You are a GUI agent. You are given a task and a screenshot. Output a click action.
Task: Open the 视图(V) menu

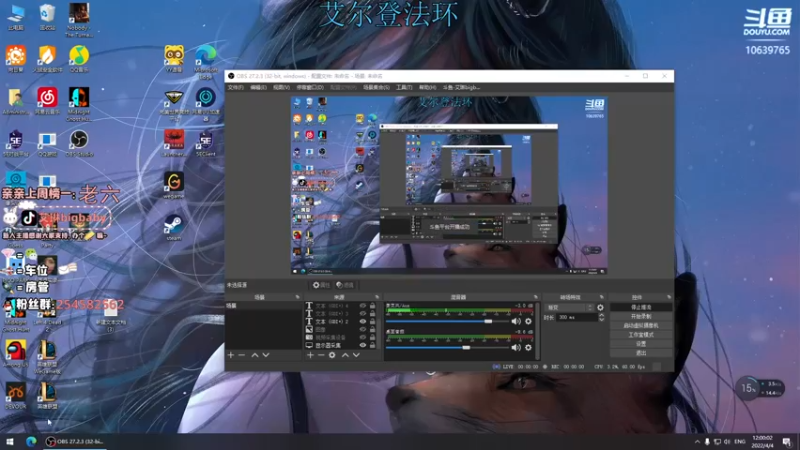pos(281,87)
